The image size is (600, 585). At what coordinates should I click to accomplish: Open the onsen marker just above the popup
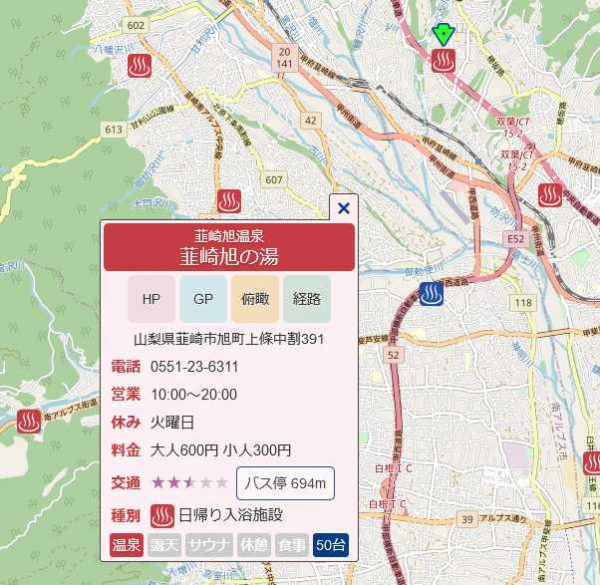click(230, 201)
